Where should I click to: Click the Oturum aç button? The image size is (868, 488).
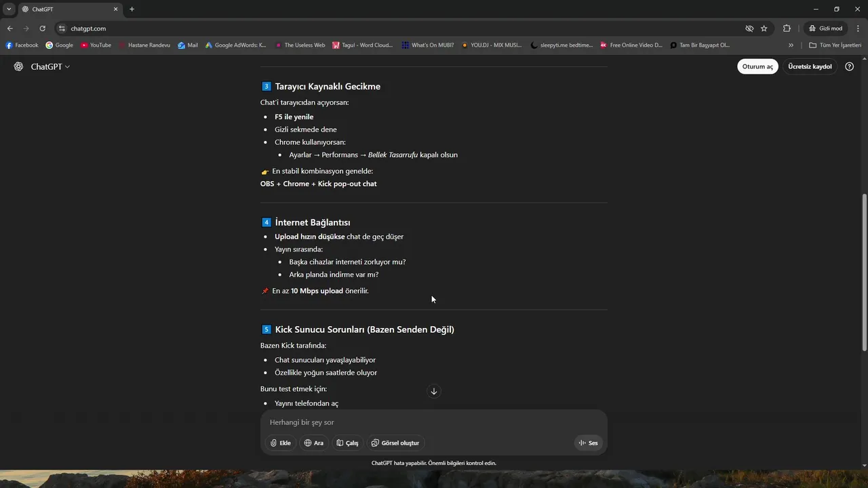coord(757,66)
